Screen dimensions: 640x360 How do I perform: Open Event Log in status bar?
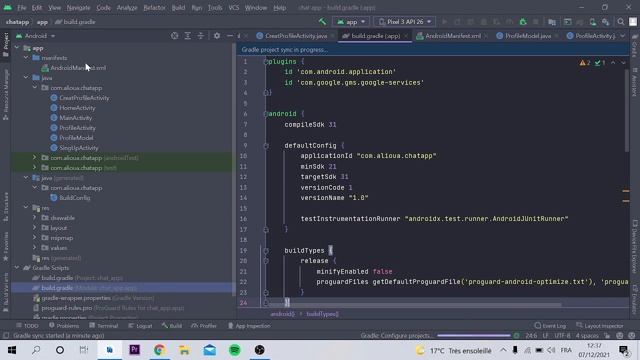(x=550, y=326)
